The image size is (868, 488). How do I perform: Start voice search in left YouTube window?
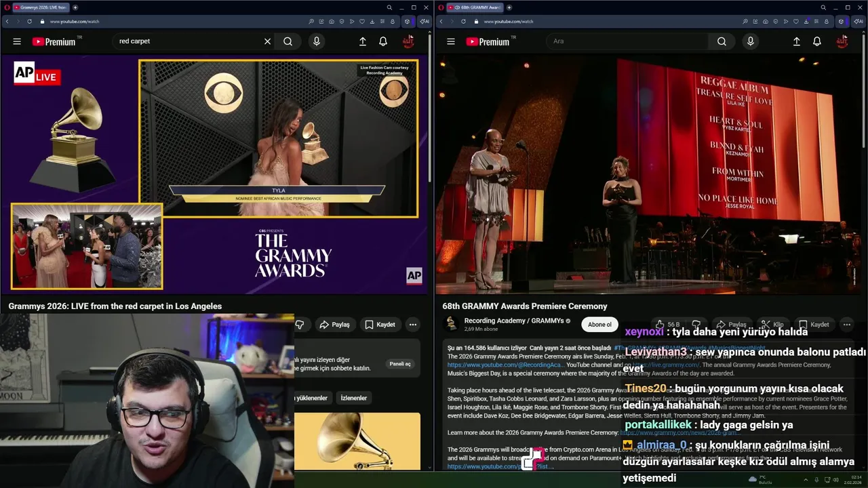316,41
